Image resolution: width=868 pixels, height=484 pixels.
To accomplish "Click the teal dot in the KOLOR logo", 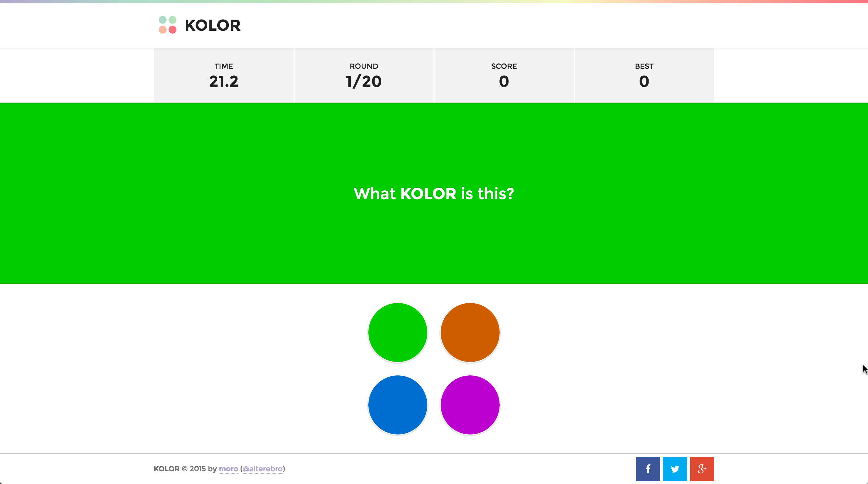I will (163, 20).
